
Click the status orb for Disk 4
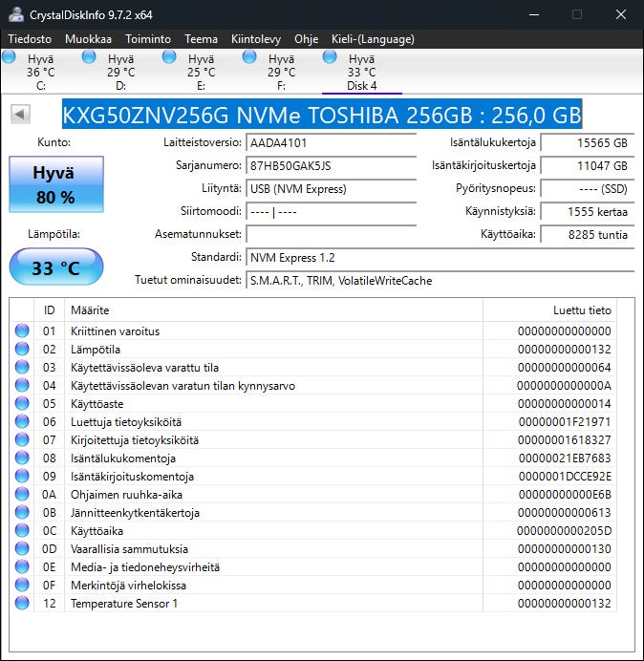click(331, 57)
